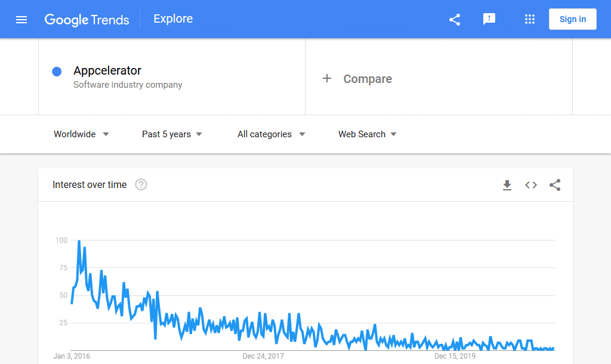Share the Interest over time chart
Viewport: 611px width, 364px height.
tap(555, 185)
